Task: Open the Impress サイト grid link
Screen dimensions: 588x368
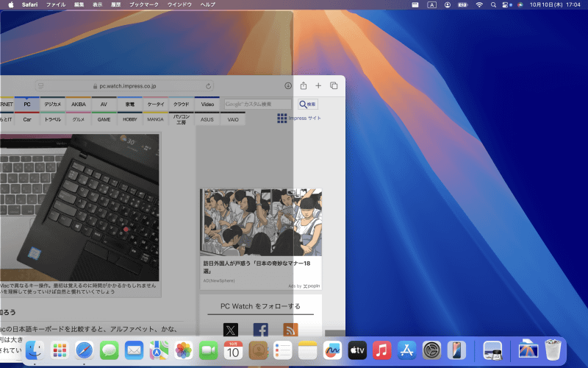Action: coord(299,118)
